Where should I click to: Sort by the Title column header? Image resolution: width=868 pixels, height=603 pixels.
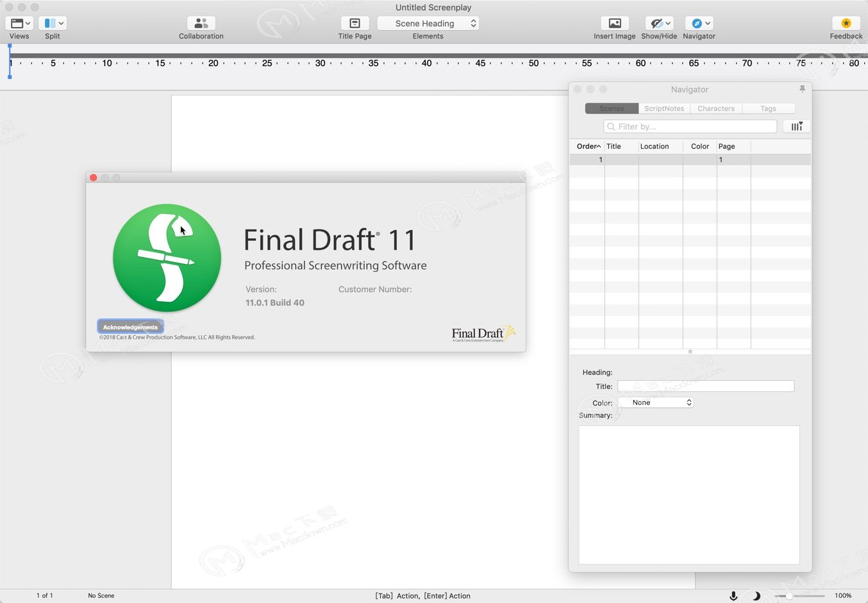pos(622,146)
